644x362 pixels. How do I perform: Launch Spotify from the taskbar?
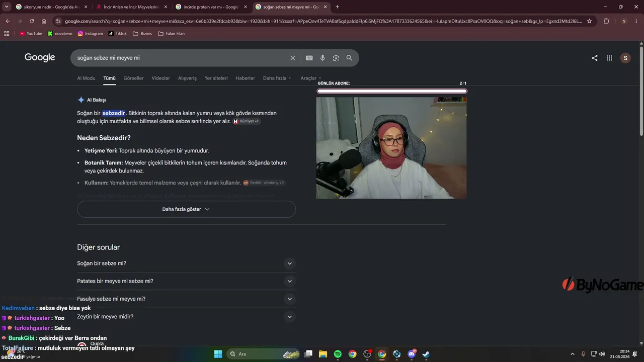click(x=338, y=354)
